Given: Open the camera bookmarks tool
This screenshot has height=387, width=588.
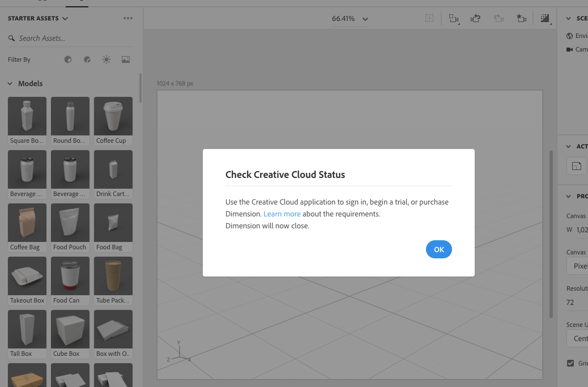Looking at the screenshot, I should click(x=454, y=18).
